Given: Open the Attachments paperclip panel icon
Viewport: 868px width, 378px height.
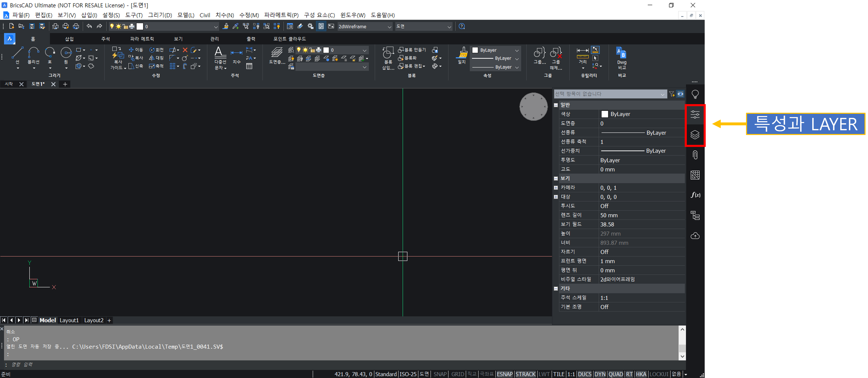Looking at the screenshot, I should pos(695,155).
